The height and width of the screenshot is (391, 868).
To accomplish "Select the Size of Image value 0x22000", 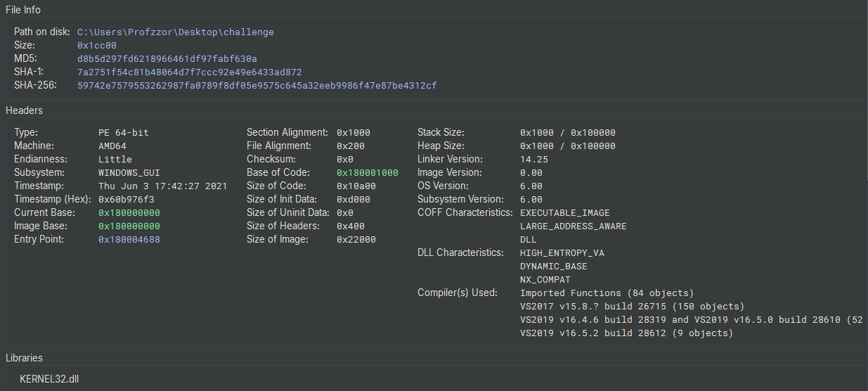I will point(356,240).
